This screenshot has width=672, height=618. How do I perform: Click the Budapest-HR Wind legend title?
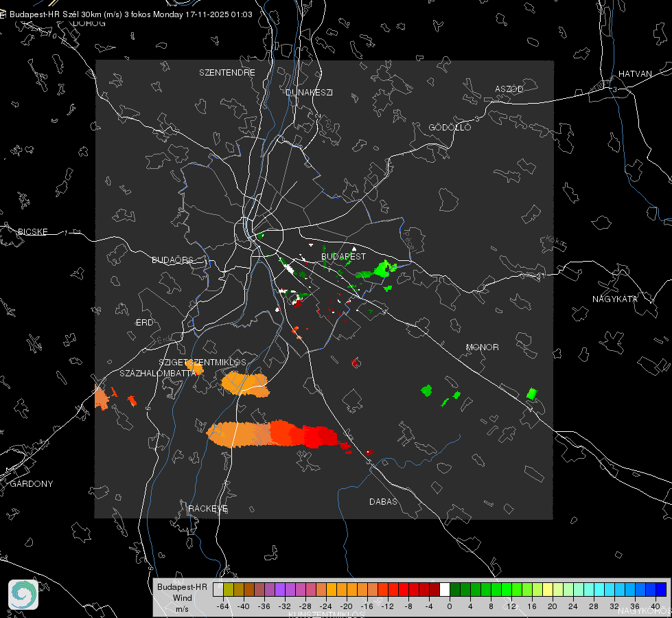182,597
